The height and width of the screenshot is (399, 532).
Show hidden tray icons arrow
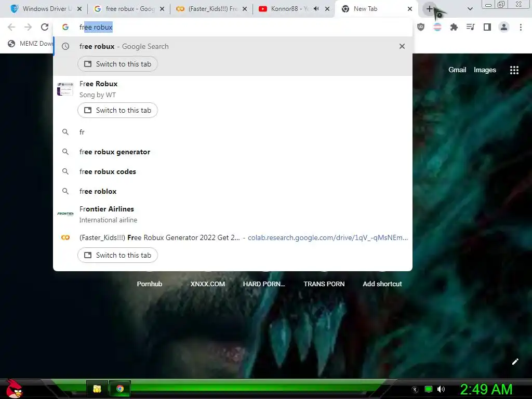pyautogui.click(x=415, y=390)
